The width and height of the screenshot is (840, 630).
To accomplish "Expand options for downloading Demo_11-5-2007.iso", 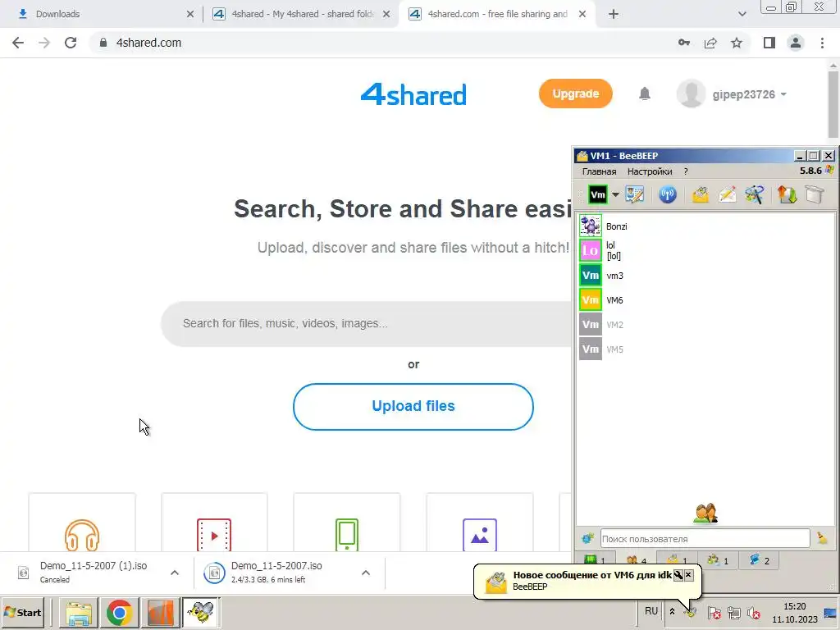I will pos(366,573).
